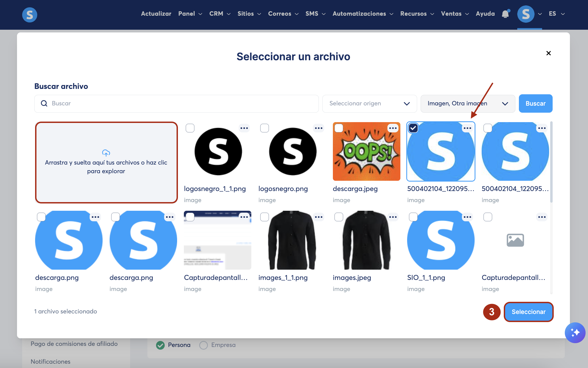Select the SIO_1_1.png blue logo thumbnail
This screenshot has width=588, height=368.
click(x=441, y=240)
